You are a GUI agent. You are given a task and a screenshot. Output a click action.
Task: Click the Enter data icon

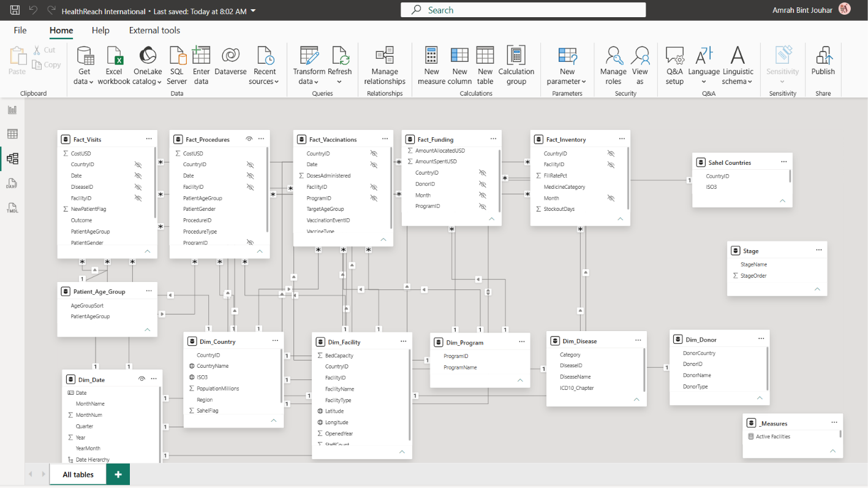(201, 56)
